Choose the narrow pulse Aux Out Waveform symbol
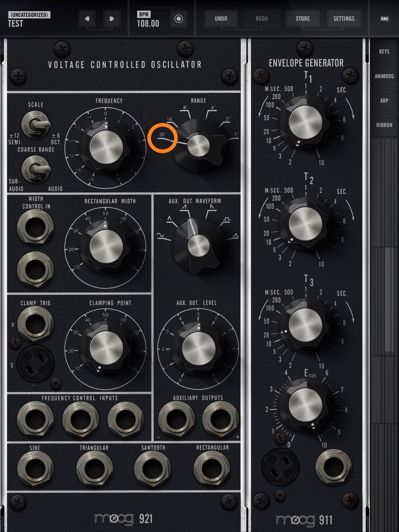 pos(235,235)
